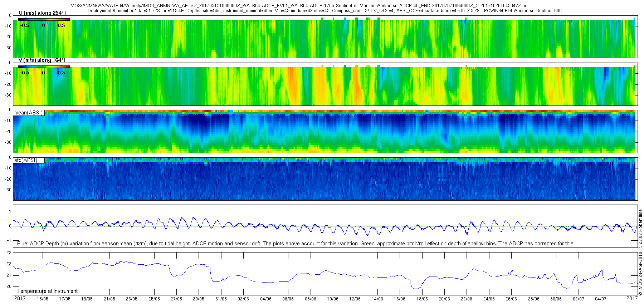Screen dimensions: 644x304
Task: Click the '22' temperature axis tick
Action: [x=9, y=264]
